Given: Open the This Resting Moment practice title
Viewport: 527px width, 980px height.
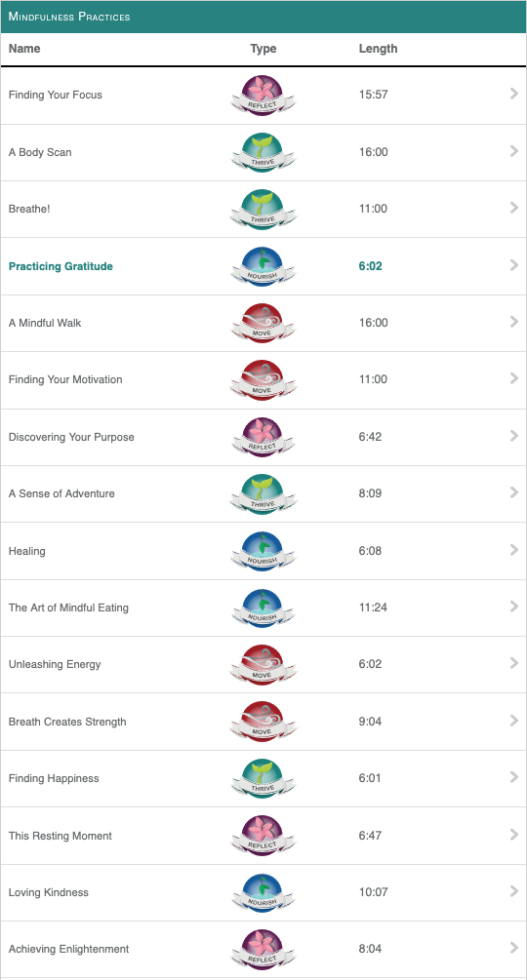Looking at the screenshot, I should tap(60, 836).
